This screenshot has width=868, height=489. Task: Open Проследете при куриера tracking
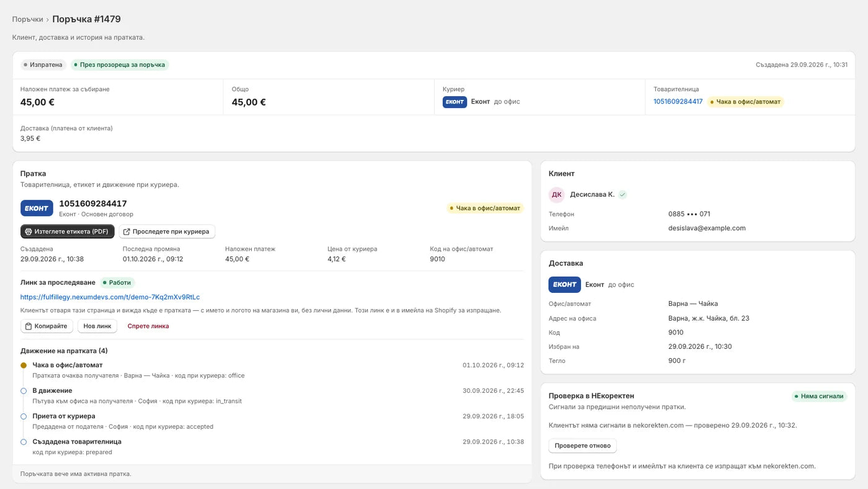pyautogui.click(x=167, y=231)
